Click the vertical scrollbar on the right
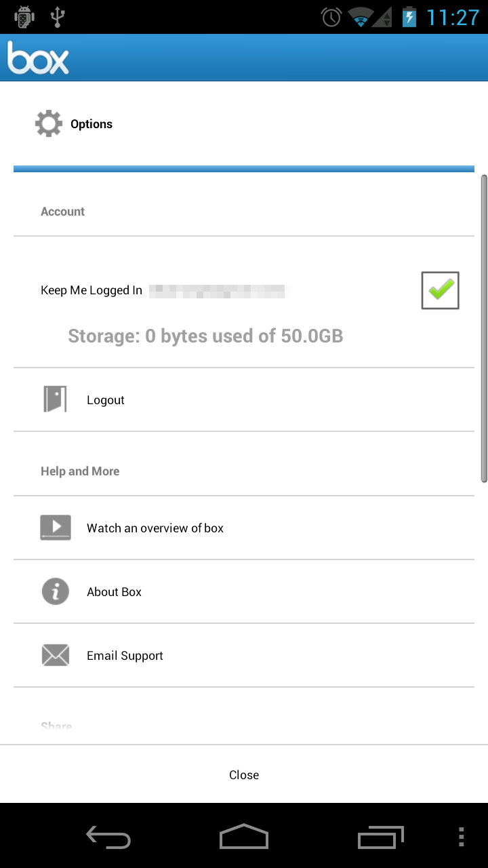The width and height of the screenshot is (488, 868). pyautogui.click(x=484, y=329)
